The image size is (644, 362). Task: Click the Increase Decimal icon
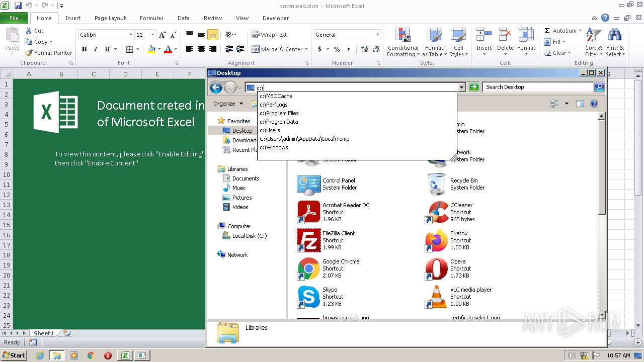[364, 49]
